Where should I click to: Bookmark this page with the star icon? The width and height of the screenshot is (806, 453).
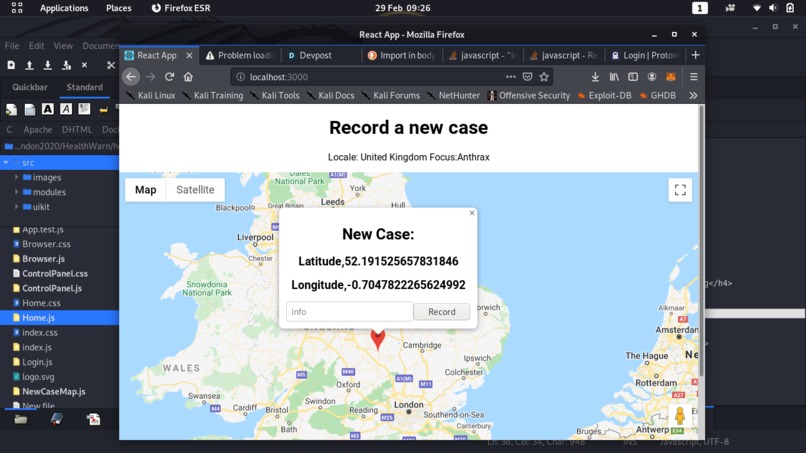(x=544, y=77)
